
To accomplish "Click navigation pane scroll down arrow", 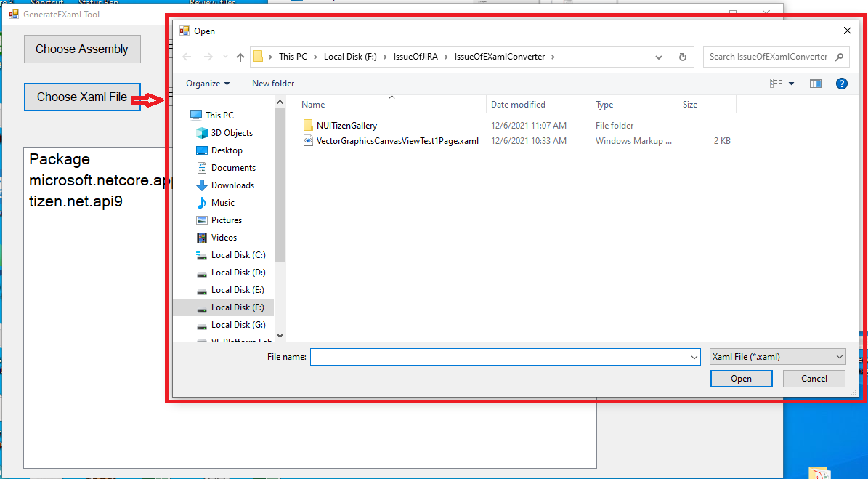I will click(280, 336).
